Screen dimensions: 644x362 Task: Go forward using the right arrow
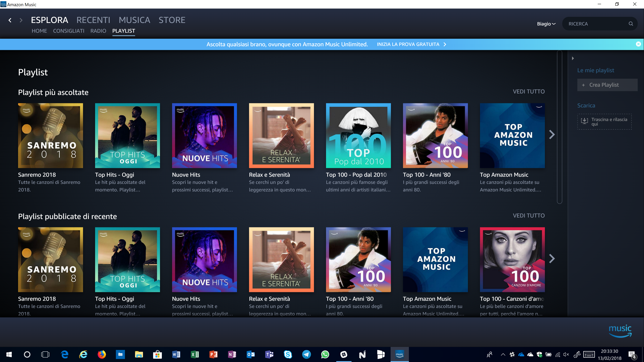pos(21,20)
